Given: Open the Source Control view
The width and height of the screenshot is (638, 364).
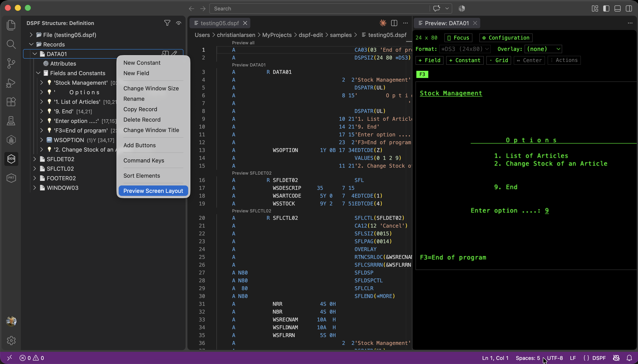Looking at the screenshot, I should (x=11, y=63).
